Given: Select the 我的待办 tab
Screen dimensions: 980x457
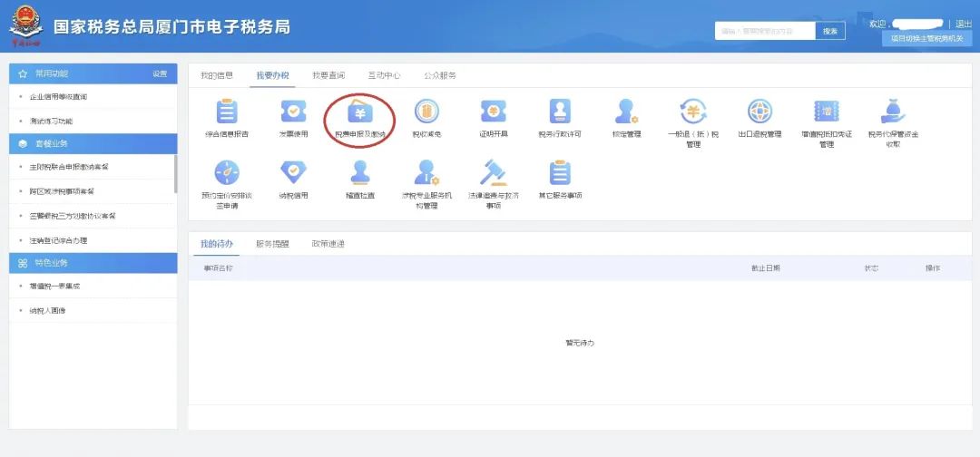Looking at the screenshot, I should click(216, 244).
